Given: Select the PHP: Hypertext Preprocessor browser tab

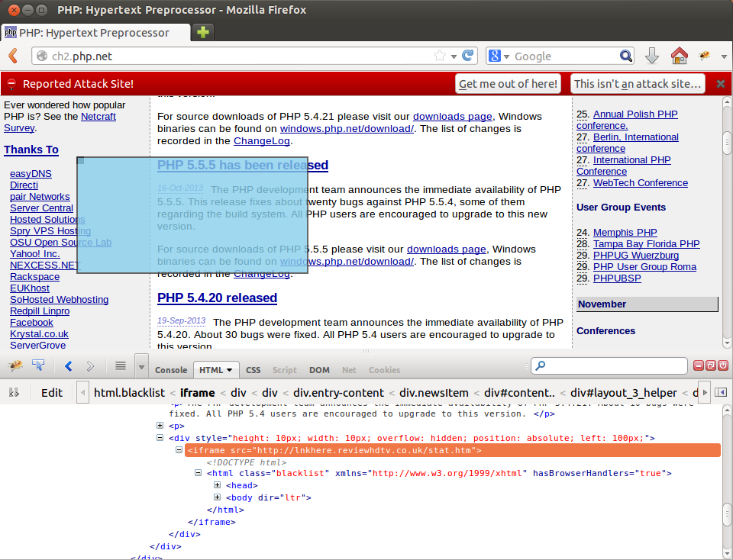Looking at the screenshot, I should (95, 33).
